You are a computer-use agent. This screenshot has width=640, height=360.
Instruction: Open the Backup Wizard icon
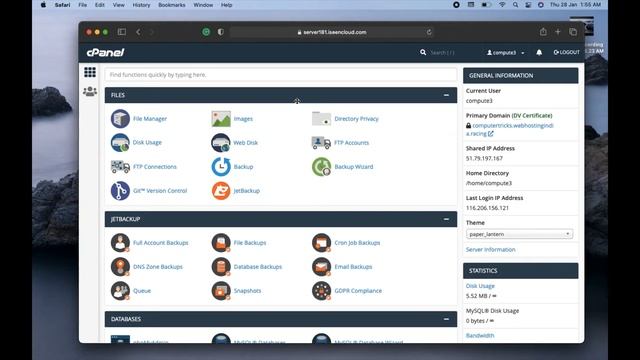point(321,167)
